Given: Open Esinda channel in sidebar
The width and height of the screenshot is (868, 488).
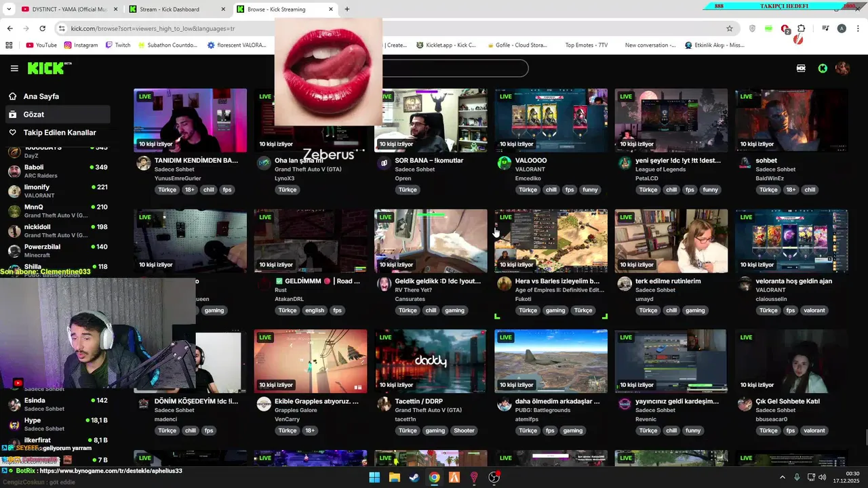Looking at the screenshot, I should pyautogui.click(x=57, y=404).
